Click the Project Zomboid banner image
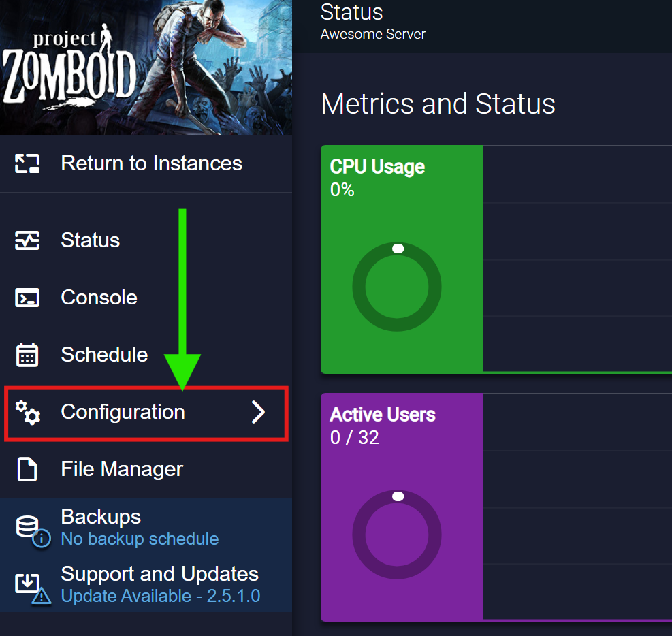The height and width of the screenshot is (636, 672). click(146, 67)
